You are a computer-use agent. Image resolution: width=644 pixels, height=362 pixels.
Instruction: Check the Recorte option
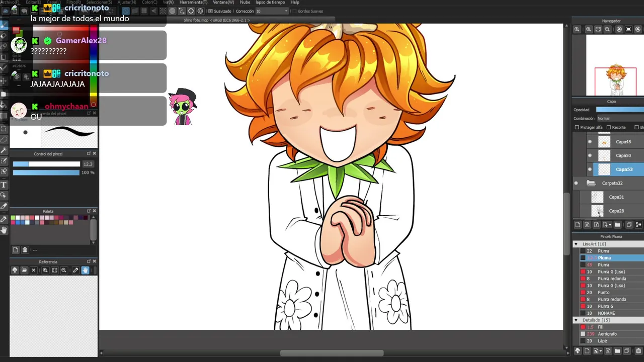pos(608,127)
